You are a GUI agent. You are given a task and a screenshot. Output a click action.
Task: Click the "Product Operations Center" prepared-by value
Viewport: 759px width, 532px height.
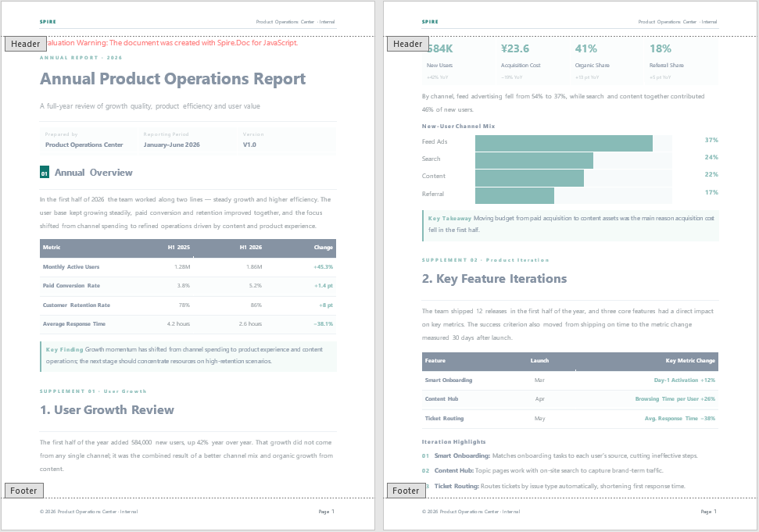click(x=84, y=145)
